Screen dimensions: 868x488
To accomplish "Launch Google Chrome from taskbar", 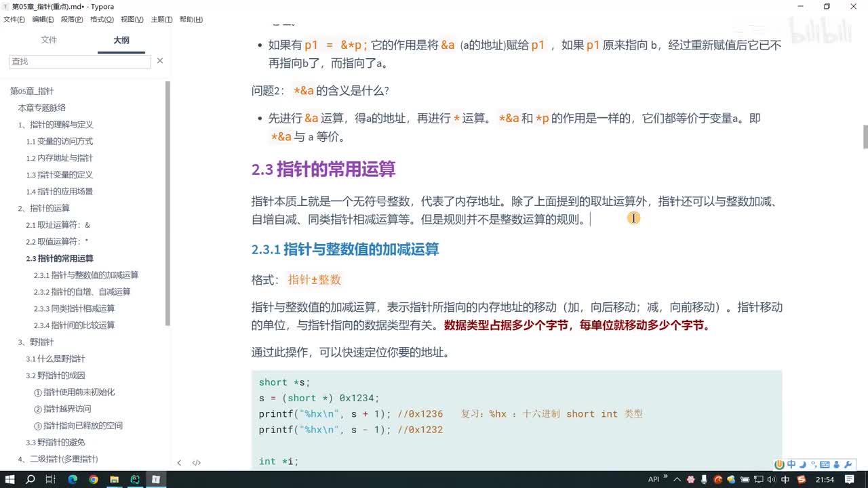I will [94, 479].
